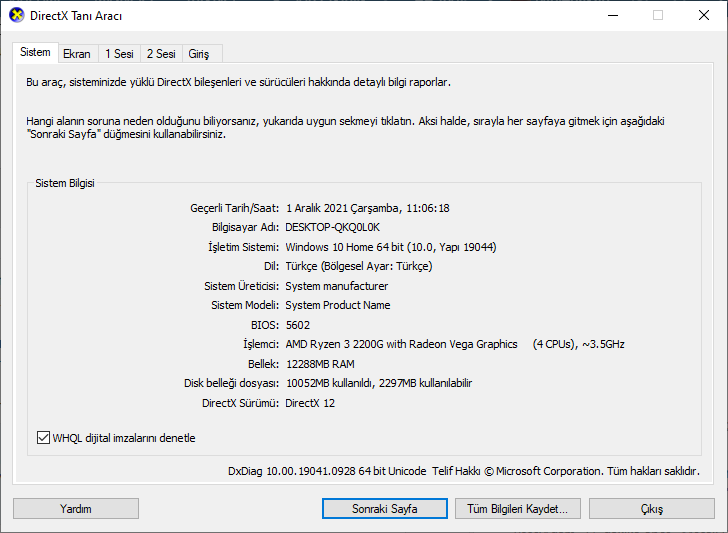
Task: Click the İşlemci label
Action: [x=261, y=344]
